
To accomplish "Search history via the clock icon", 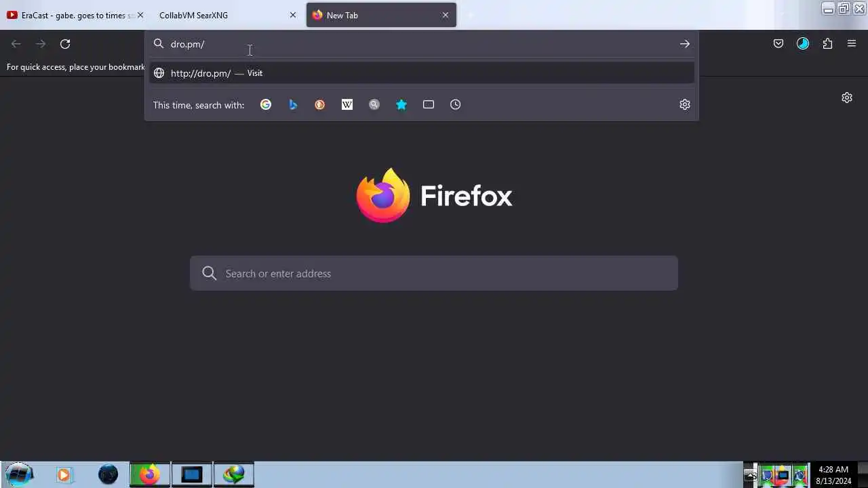I will coord(456,104).
